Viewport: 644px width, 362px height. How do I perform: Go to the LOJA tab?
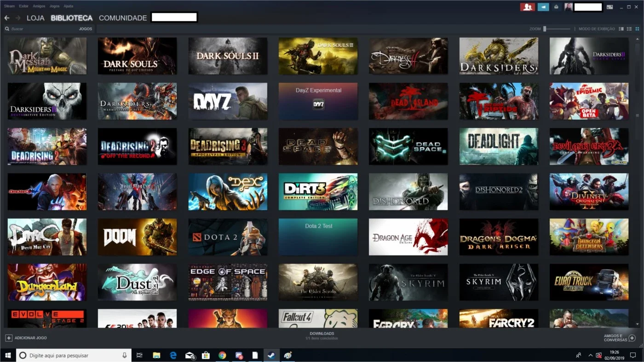coord(35,18)
